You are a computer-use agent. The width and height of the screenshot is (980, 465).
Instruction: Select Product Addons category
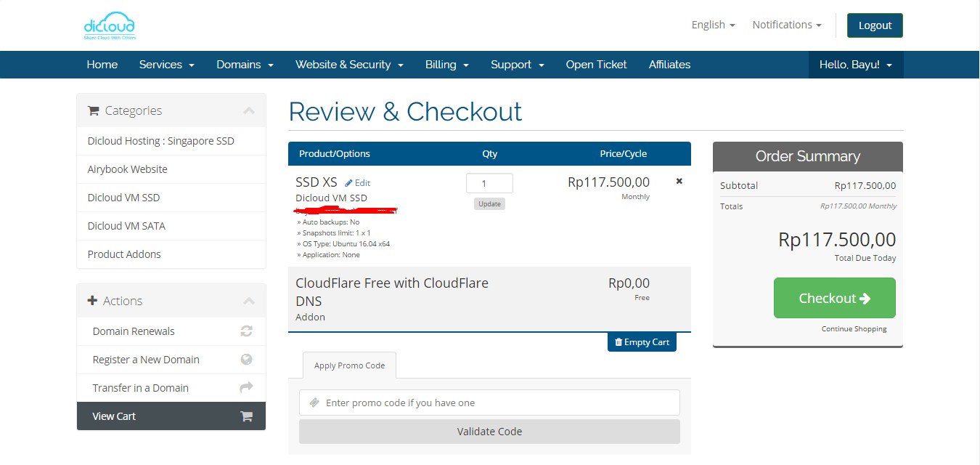[x=171, y=254]
